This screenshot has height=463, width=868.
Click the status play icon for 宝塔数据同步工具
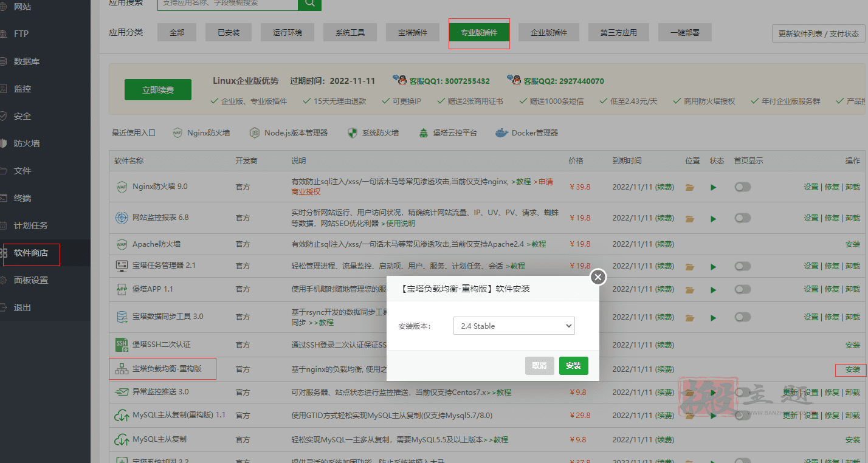point(714,317)
